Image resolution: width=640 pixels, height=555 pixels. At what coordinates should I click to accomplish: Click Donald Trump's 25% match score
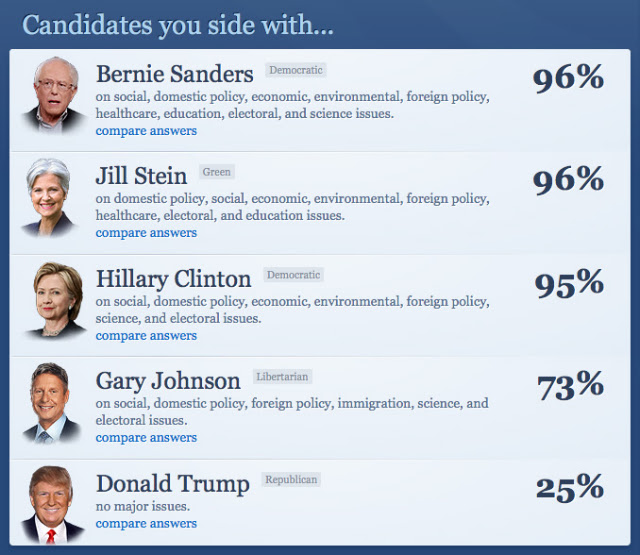pyautogui.click(x=570, y=488)
